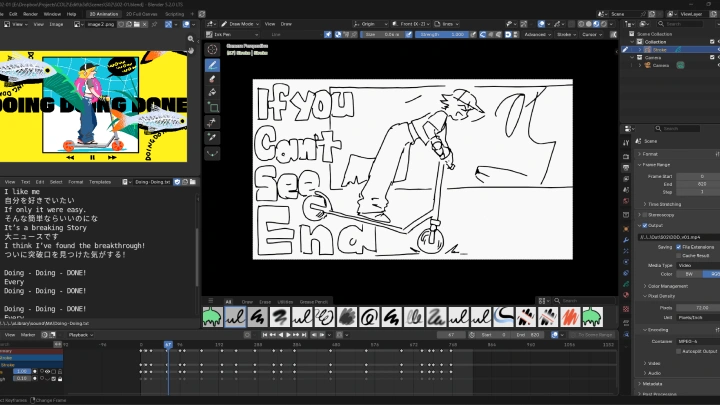Enable the Cache Result checkbox
The image size is (720, 405).
[679, 255]
